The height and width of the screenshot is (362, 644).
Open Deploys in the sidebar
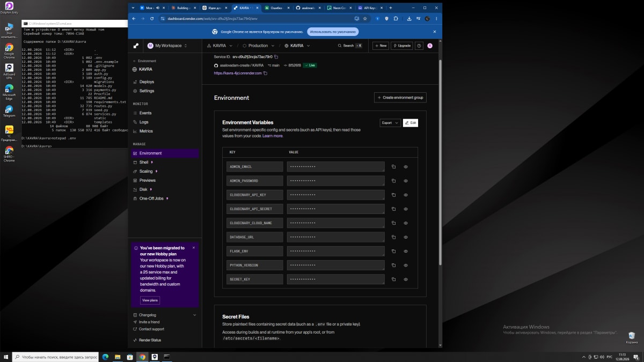[147, 82]
